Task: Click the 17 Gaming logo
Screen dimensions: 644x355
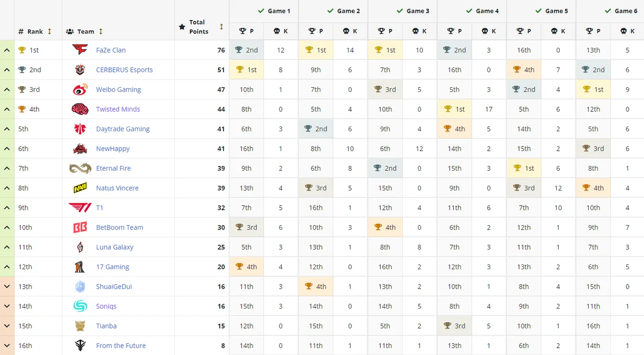Action: click(x=80, y=267)
